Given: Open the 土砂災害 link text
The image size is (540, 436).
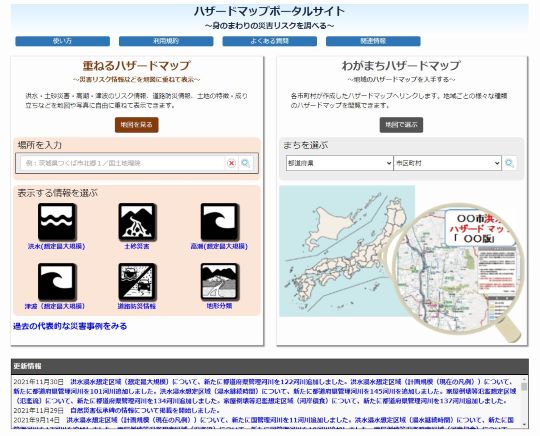Looking at the screenshot, I should click(137, 246).
